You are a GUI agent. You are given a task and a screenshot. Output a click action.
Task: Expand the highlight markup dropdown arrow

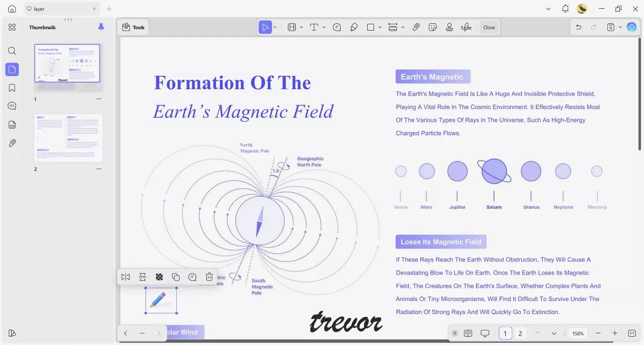tap(301, 27)
